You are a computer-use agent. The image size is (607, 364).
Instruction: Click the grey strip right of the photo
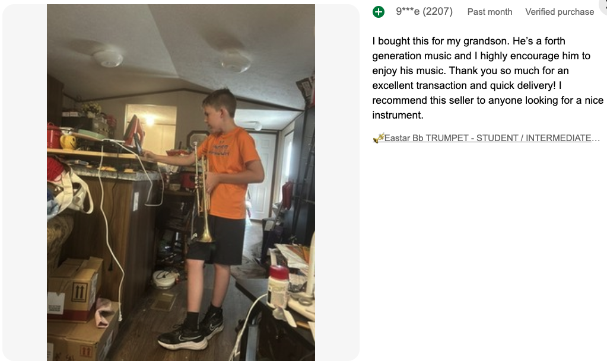tap(336, 182)
